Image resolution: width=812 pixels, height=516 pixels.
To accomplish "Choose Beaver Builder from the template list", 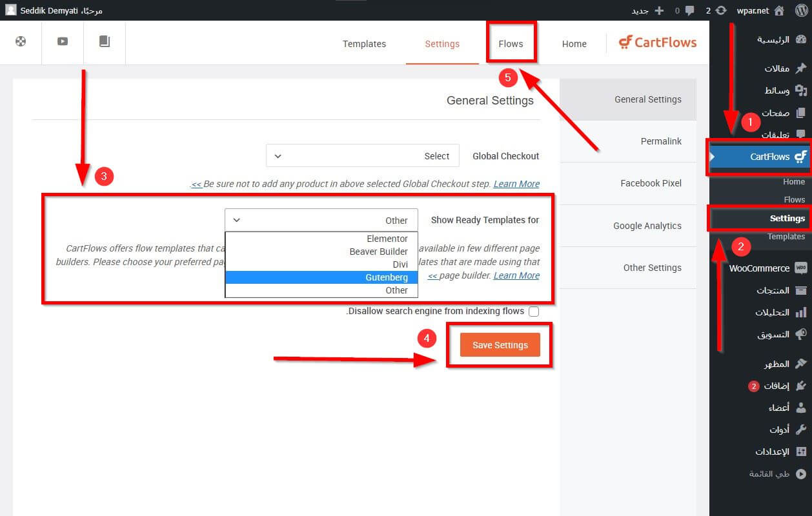I will coord(321,252).
